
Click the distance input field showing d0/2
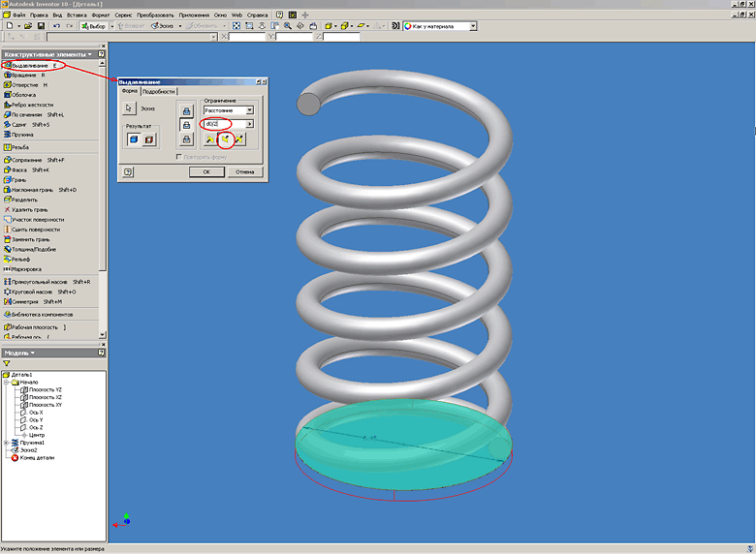(x=225, y=124)
